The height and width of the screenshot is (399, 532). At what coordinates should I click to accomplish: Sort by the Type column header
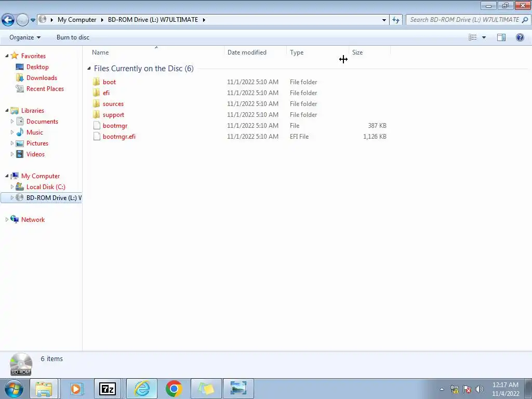[317, 52]
